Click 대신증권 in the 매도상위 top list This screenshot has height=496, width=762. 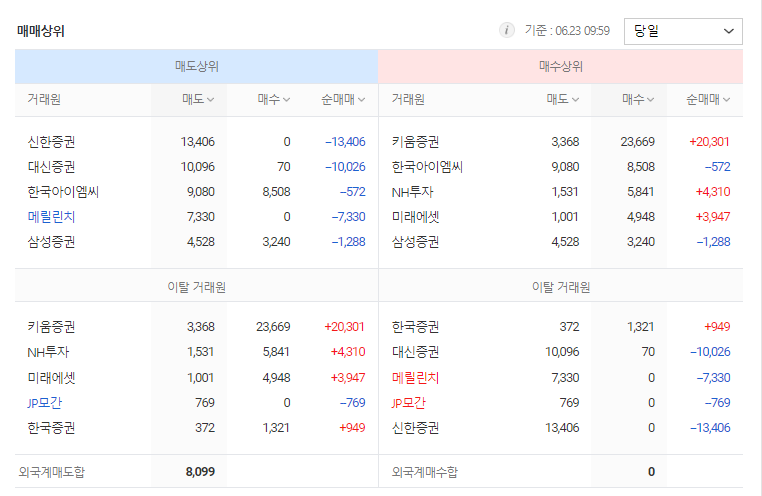pyautogui.click(x=51, y=167)
